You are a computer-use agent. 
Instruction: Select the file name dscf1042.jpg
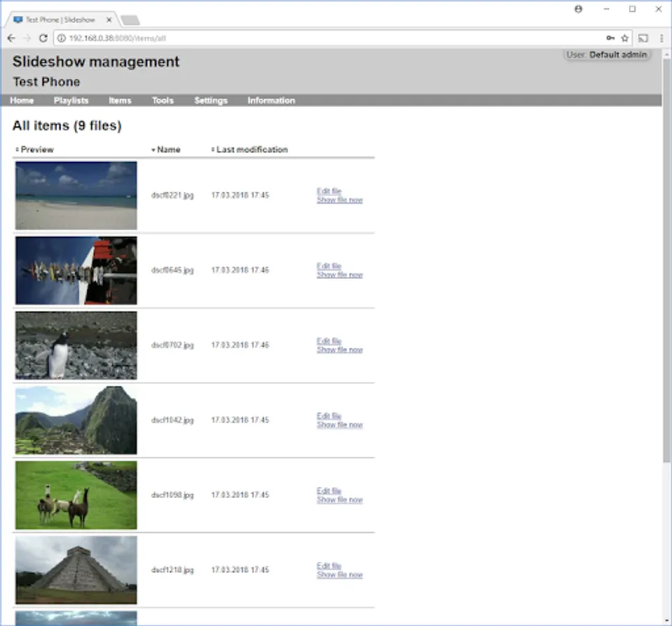[x=173, y=420]
